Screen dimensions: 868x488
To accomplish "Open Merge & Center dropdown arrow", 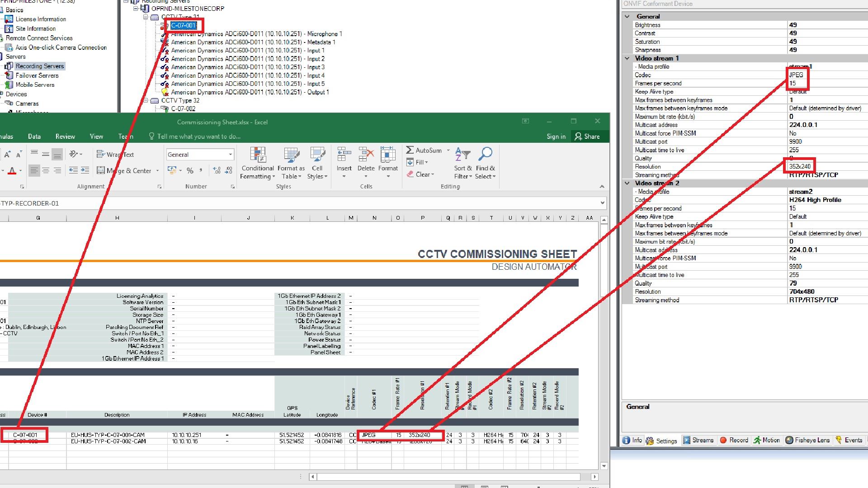I will [158, 171].
